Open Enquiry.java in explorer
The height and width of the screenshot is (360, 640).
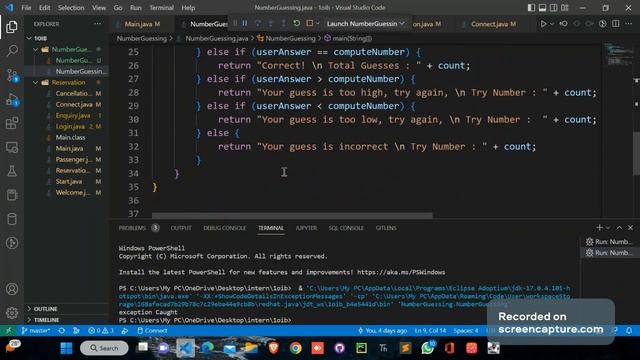pyautogui.click(x=67, y=116)
